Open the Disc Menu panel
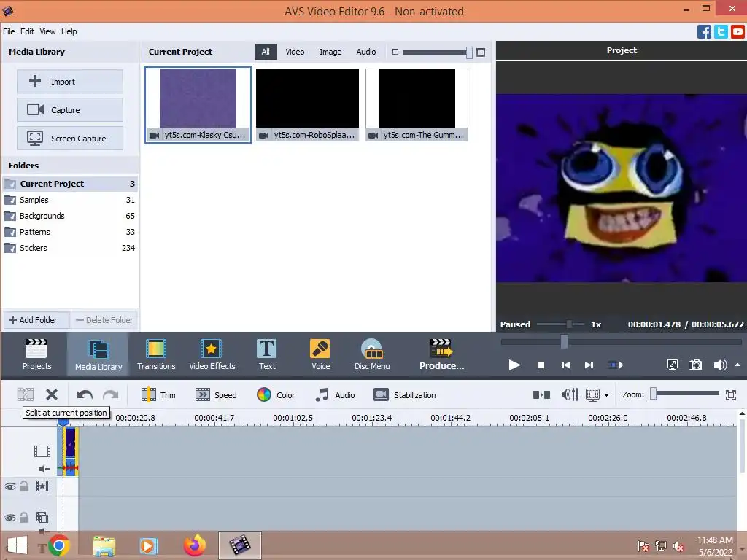This screenshot has width=747, height=560. pyautogui.click(x=372, y=354)
